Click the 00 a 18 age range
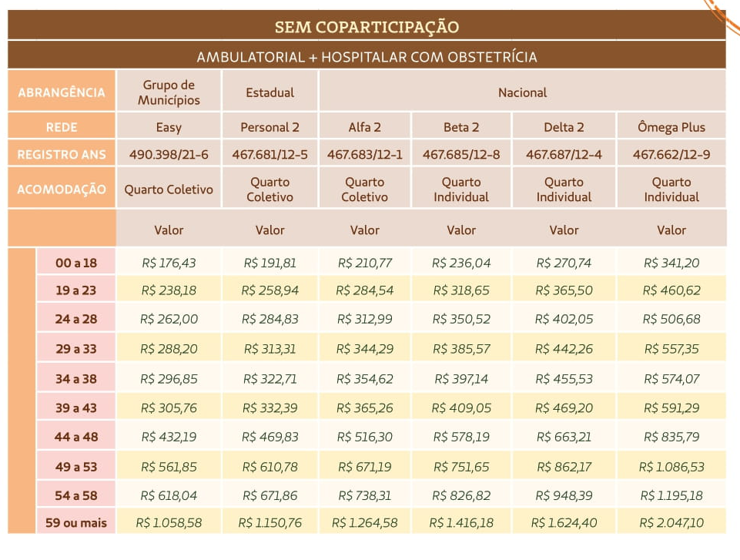The width and height of the screenshot is (740, 560). (76, 263)
